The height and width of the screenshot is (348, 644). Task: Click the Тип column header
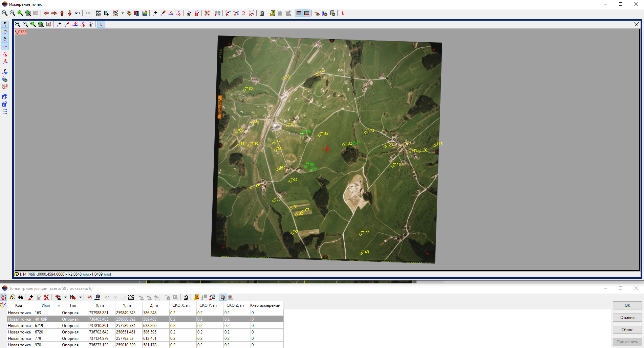click(x=74, y=305)
